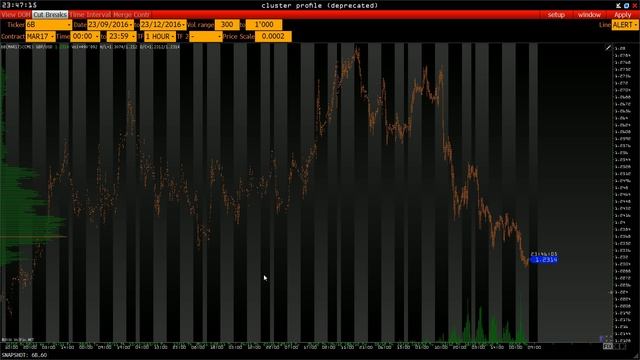Open the Time Interval menu

pos(91,15)
